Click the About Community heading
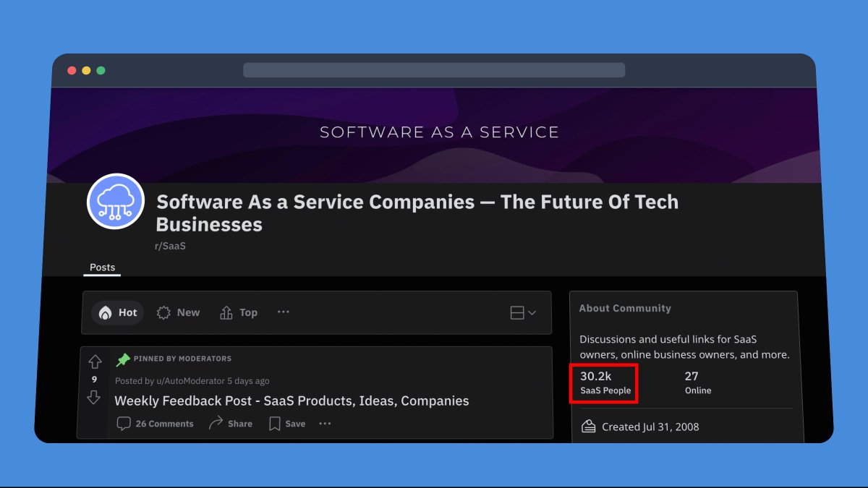This screenshot has width=868, height=488. [x=625, y=308]
